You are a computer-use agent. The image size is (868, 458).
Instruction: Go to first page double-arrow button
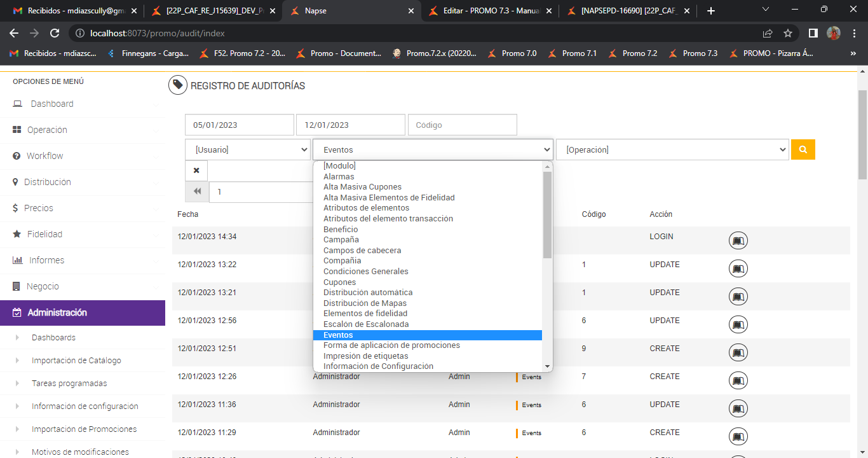[197, 191]
